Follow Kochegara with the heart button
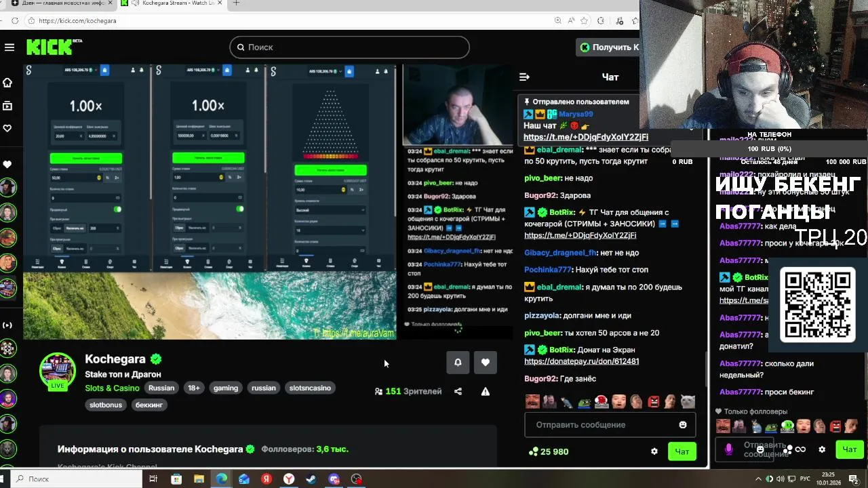This screenshot has height=488, width=868. pos(486,363)
